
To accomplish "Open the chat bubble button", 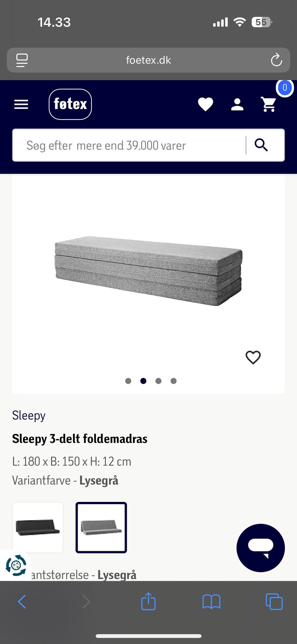I will tap(260, 548).
